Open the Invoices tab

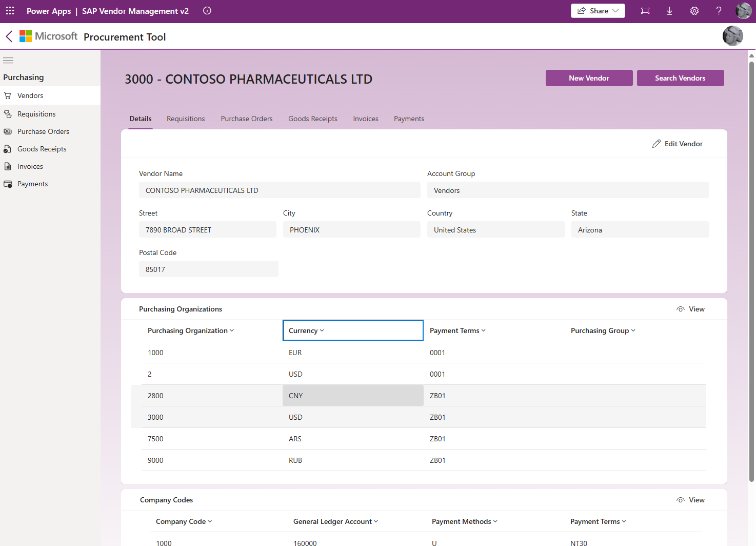[365, 119]
